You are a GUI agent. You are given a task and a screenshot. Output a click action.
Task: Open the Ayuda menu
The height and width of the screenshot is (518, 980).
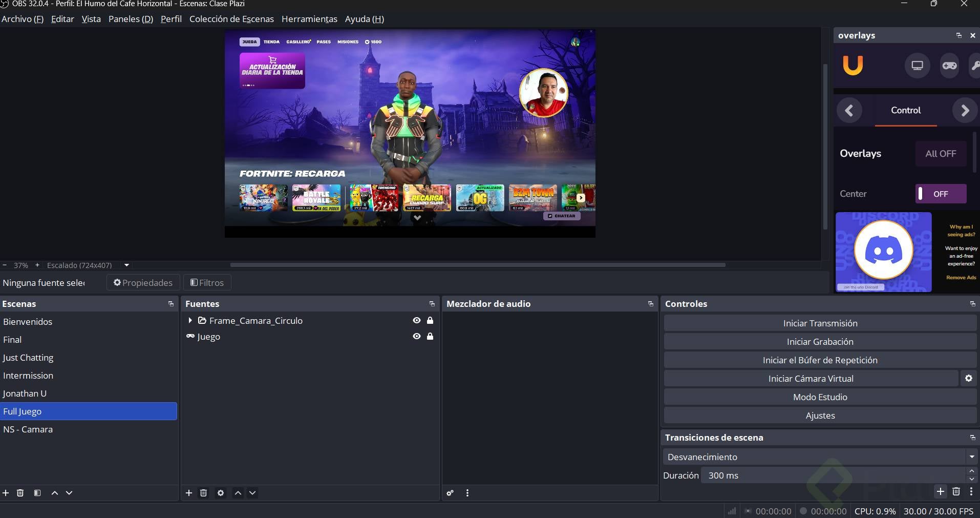tap(365, 19)
